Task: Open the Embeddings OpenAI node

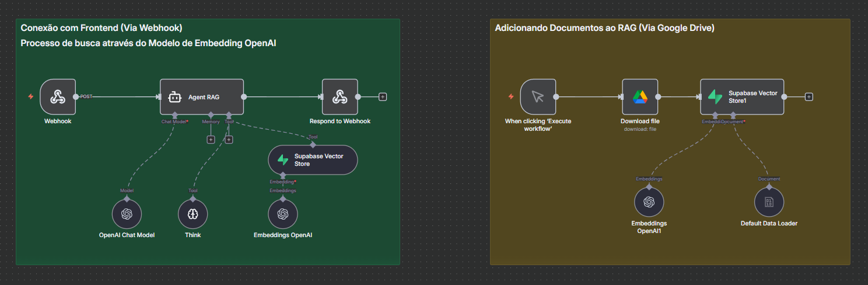Action: [283, 214]
